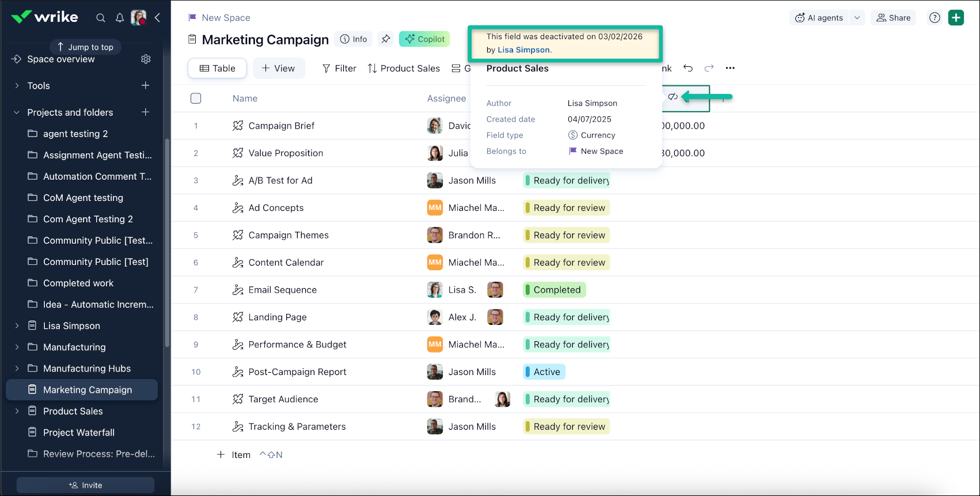Image resolution: width=980 pixels, height=496 pixels.
Task: Collapse the sidebar with the chevron
Action: (157, 18)
